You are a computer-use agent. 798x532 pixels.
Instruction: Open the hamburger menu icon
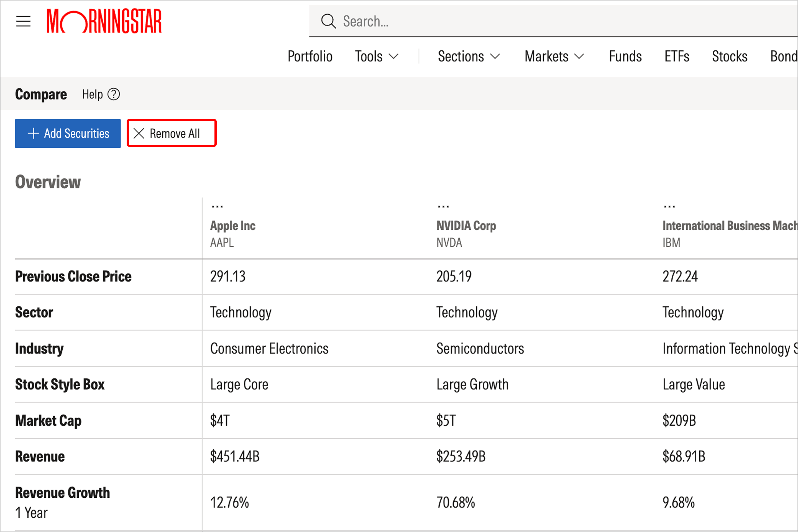click(23, 21)
